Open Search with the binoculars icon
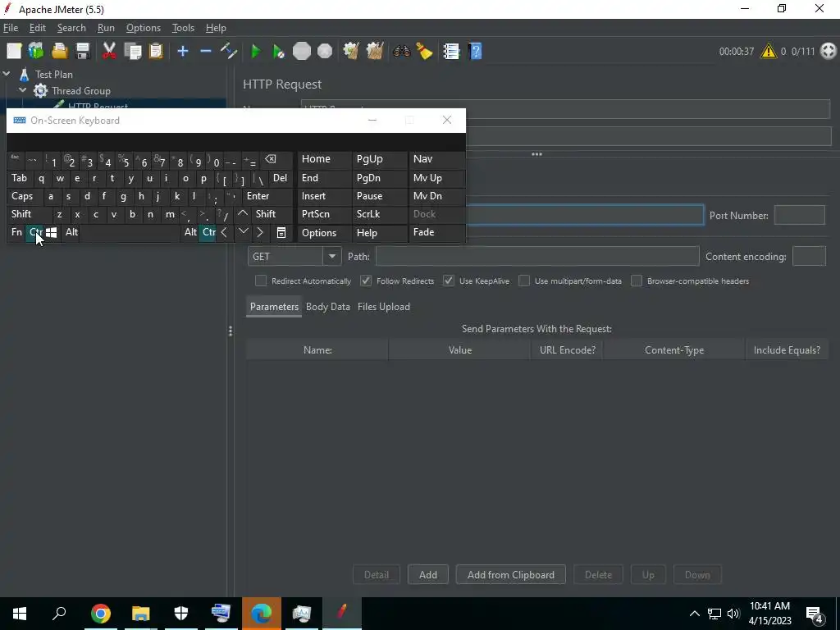 click(x=401, y=52)
